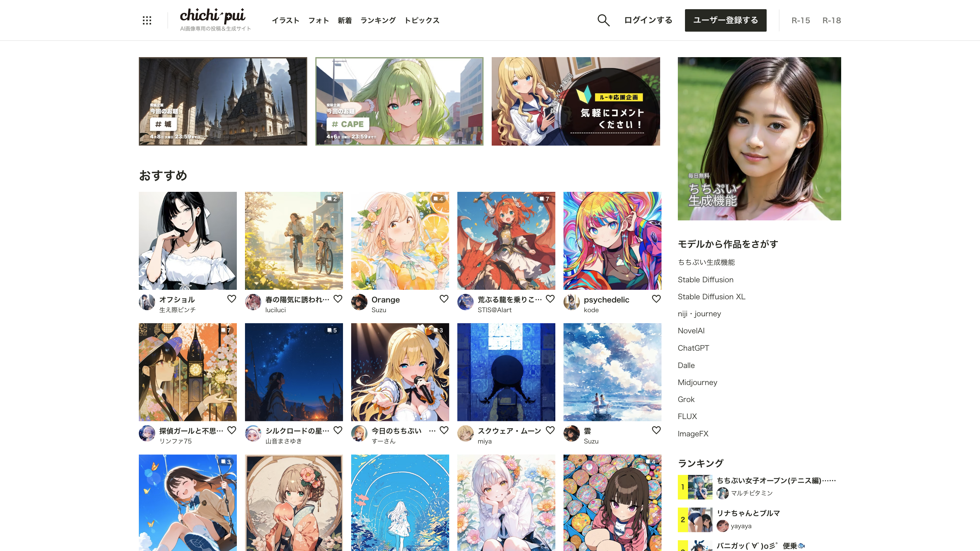Click the ユーザー登録する button
The height and width of the screenshot is (551, 980).
pos(725,20)
